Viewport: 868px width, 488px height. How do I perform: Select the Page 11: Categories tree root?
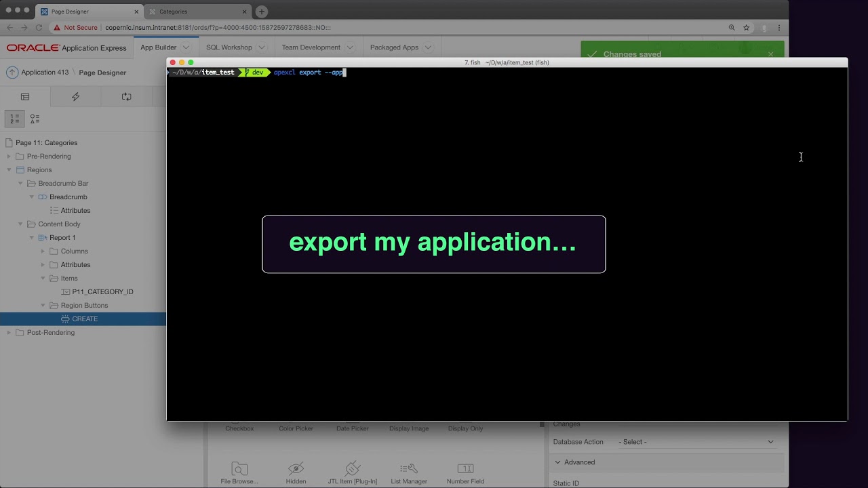coord(46,143)
